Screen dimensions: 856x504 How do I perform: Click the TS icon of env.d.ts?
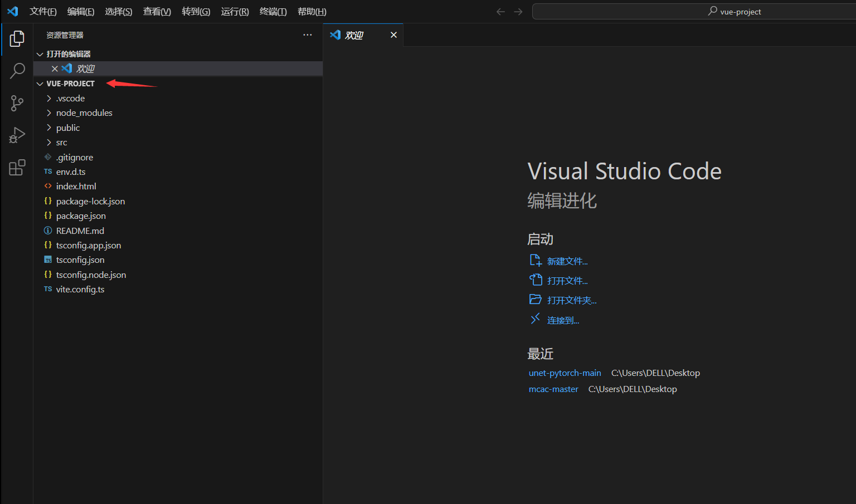tap(48, 172)
